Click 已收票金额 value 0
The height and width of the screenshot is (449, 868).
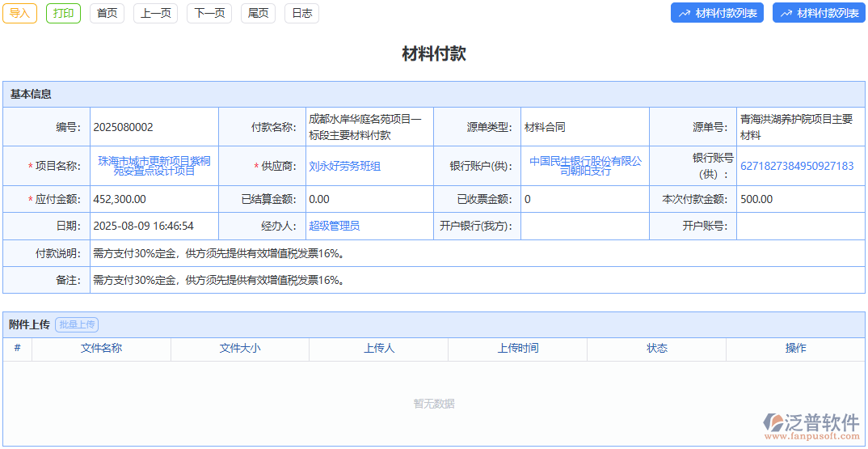[x=528, y=199]
